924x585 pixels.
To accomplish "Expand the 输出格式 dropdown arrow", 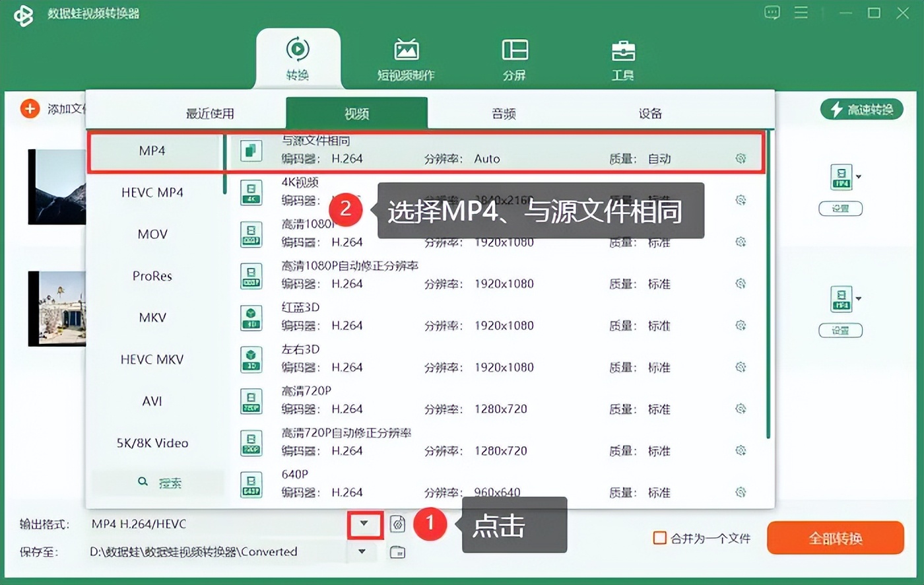I will coord(364,524).
